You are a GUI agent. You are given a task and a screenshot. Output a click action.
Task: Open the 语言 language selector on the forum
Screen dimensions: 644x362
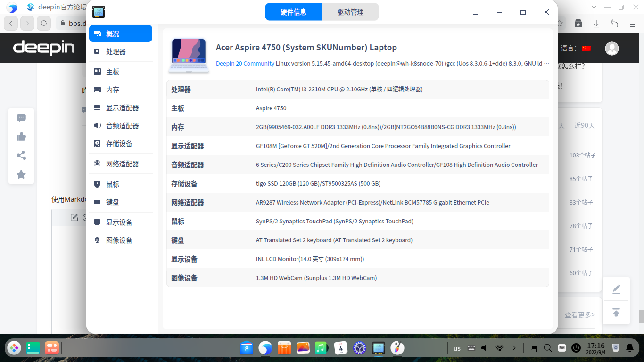[586, 48]
